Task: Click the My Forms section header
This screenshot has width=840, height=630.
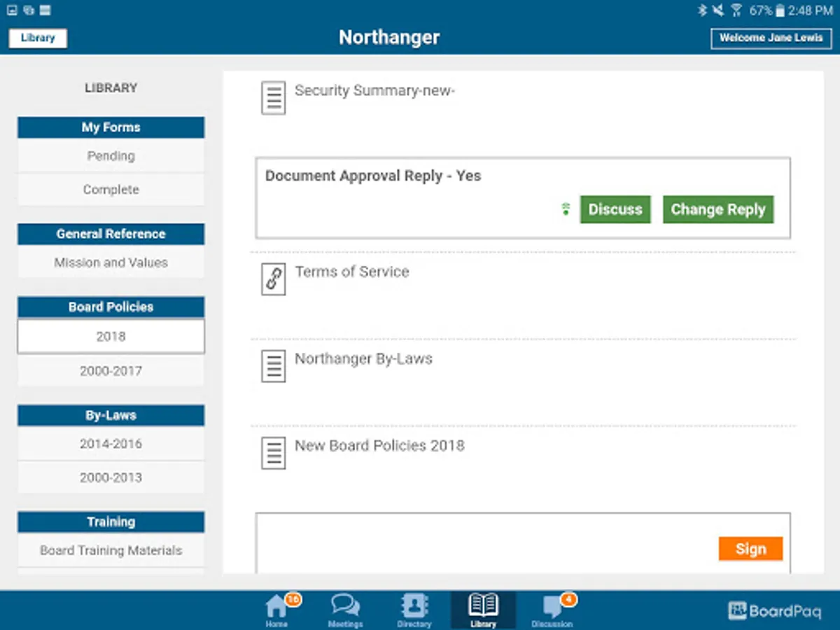Action: (111, 127)
